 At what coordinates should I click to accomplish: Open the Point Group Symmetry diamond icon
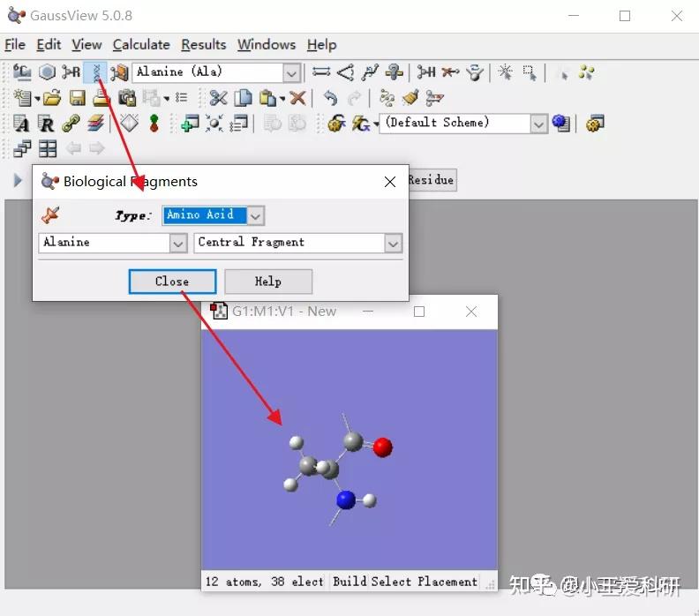pyautogui.click(x=129, y=123)
